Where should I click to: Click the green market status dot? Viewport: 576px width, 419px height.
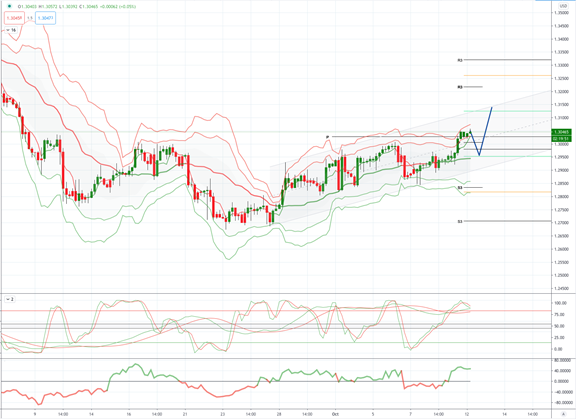[10, 6]
